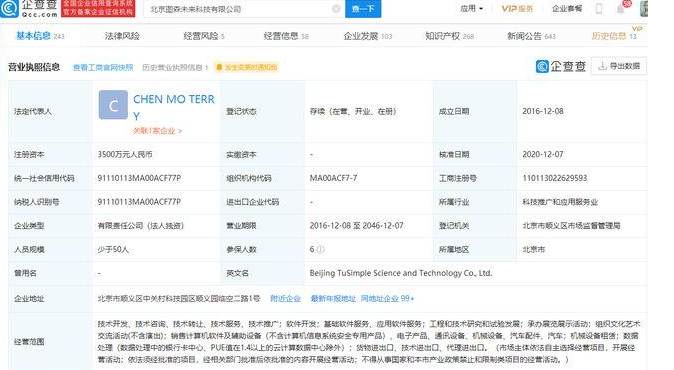Open the 关联1家企业 link

point(157,131)
